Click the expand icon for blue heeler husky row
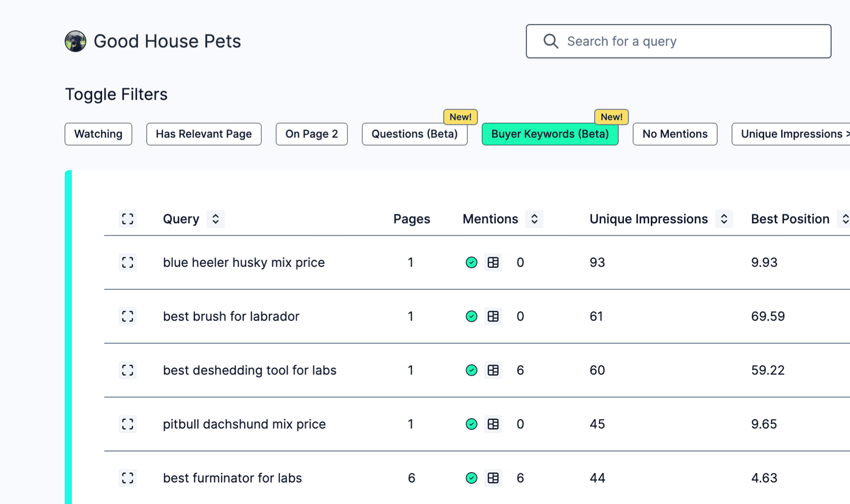The width and height of the screenshot is (850, 504). click(128, 262)
